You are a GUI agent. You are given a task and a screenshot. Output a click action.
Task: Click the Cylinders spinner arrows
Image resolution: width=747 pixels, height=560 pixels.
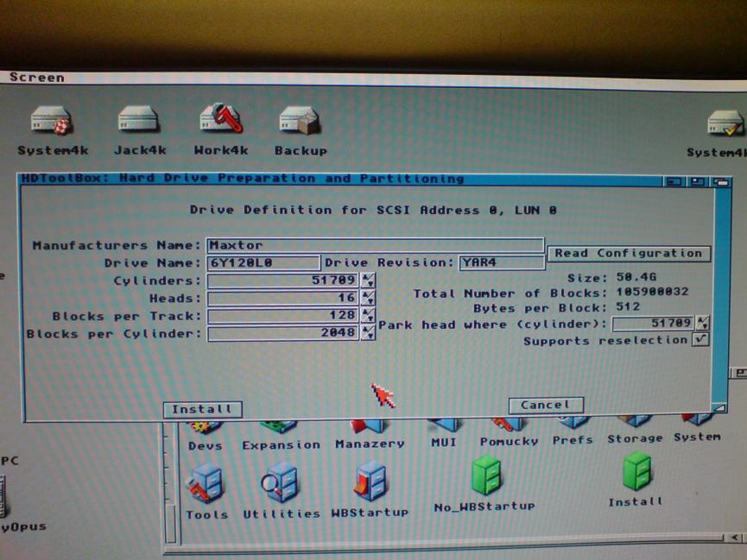(x=369, y=280)
